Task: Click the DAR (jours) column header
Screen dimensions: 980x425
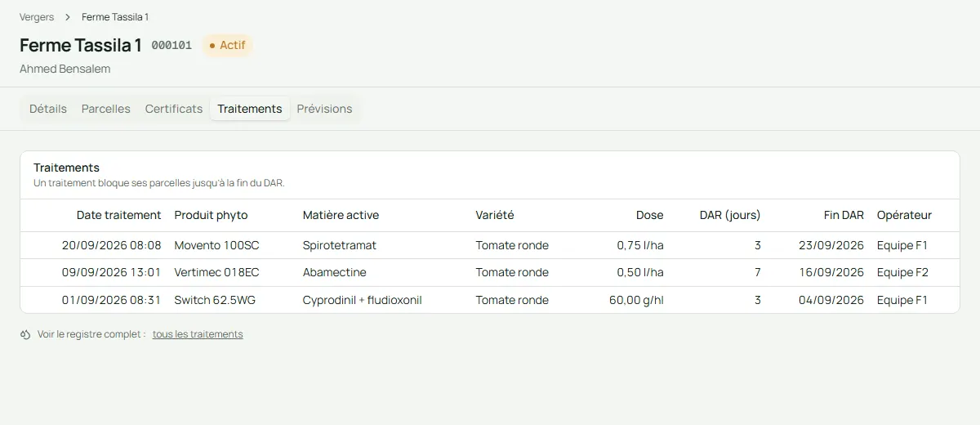Action: [x=730, y=215]
